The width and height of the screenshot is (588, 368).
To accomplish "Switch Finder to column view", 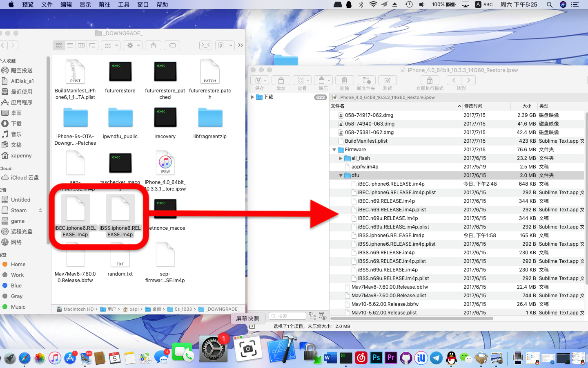I will [81, 45].
